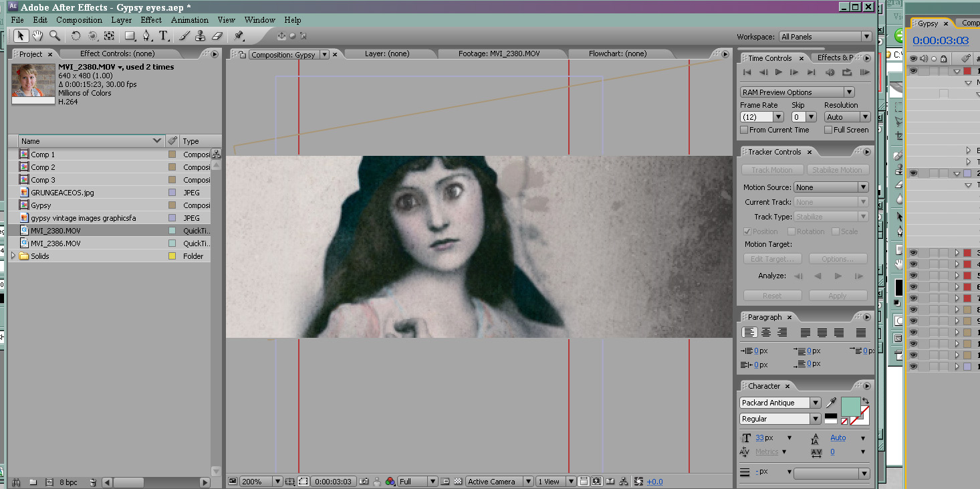The height and width of the screenshot is (489, 980).
Task: Switch to Footage: MVI_2380.MOV tab
Action: point(499,54)
